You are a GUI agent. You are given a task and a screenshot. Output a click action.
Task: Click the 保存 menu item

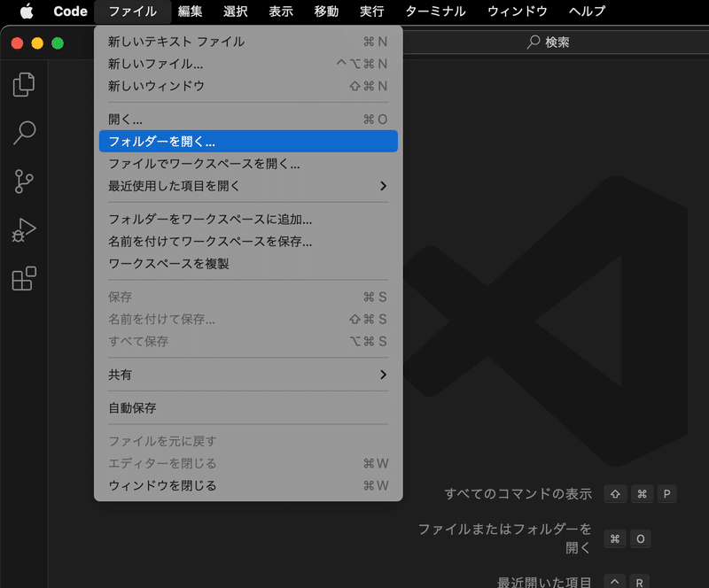coord(248,297)
